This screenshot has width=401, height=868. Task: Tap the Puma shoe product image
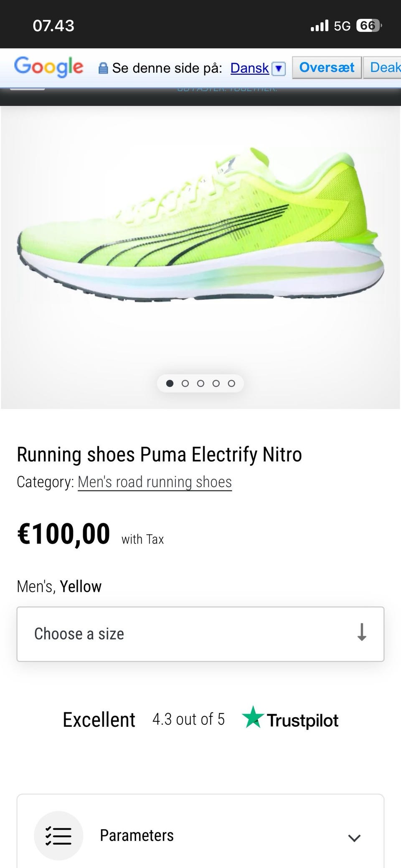coord(200,226)
